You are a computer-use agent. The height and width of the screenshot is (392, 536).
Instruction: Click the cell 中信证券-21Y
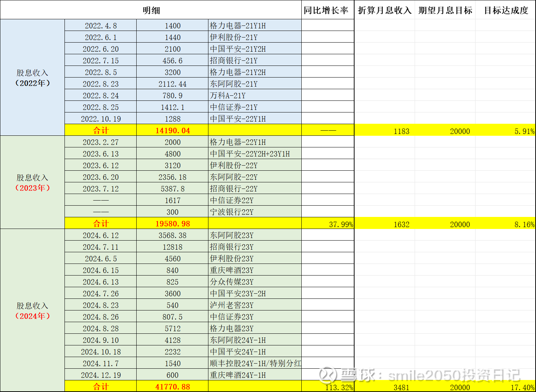click(255, 107)
